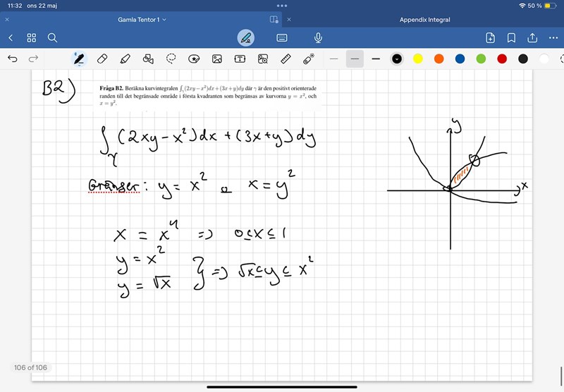Open the share and export menu
564x392 pixels.
click(x=532, y=38)
